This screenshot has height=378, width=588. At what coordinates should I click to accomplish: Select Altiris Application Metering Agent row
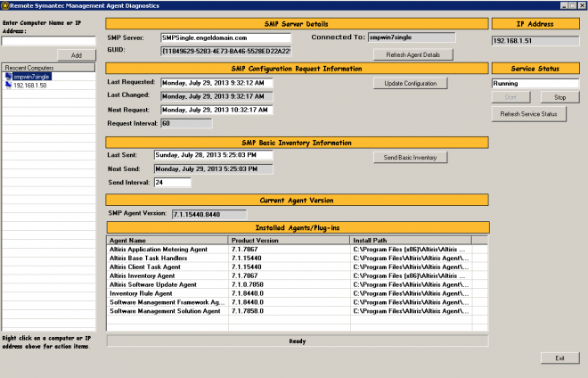click(297, 250)
